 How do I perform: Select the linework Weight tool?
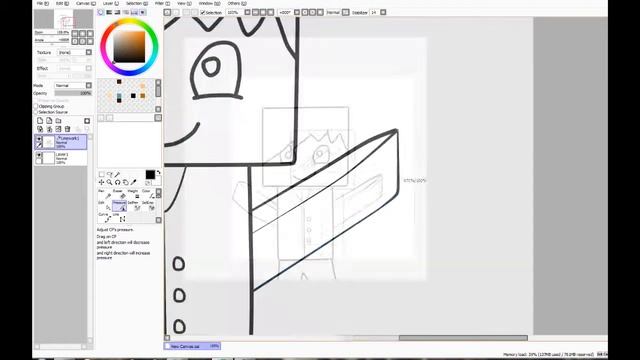[133, 195]
